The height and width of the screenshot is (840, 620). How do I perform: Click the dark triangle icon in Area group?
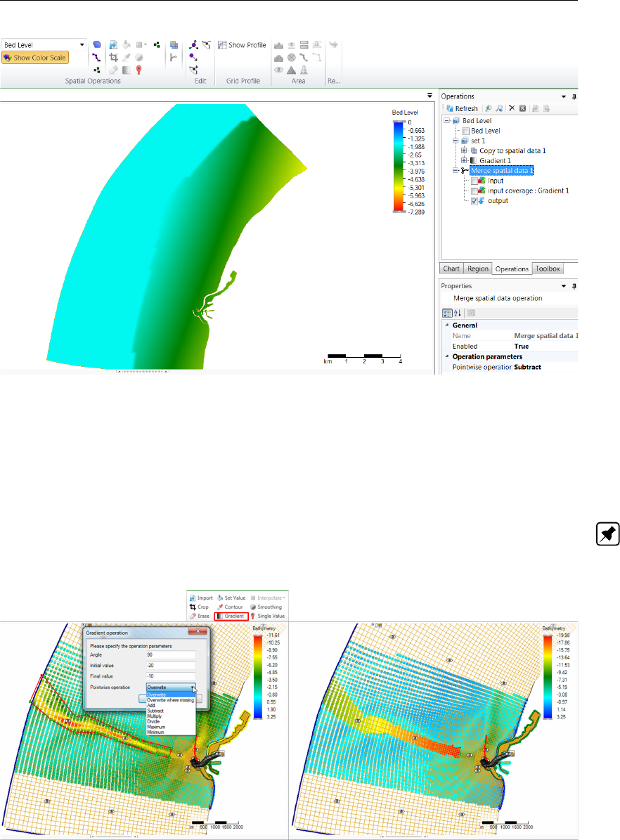pyautogui.click(x=291, y=70)
